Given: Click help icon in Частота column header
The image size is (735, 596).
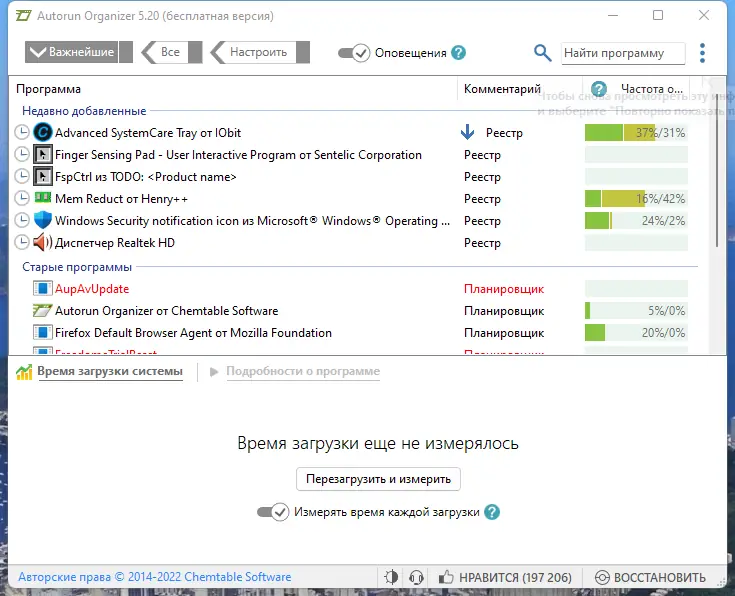Looking at the screenshot, I should [x=599, y=89].
